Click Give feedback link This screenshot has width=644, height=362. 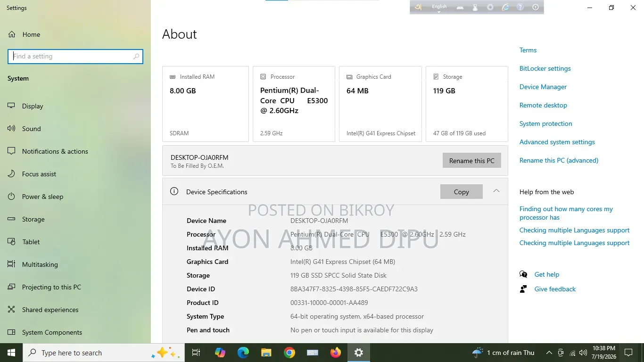[555, 289]
